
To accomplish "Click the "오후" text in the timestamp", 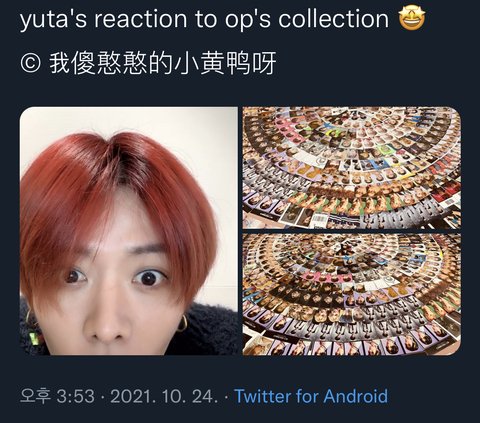I will tap(35, 396).
